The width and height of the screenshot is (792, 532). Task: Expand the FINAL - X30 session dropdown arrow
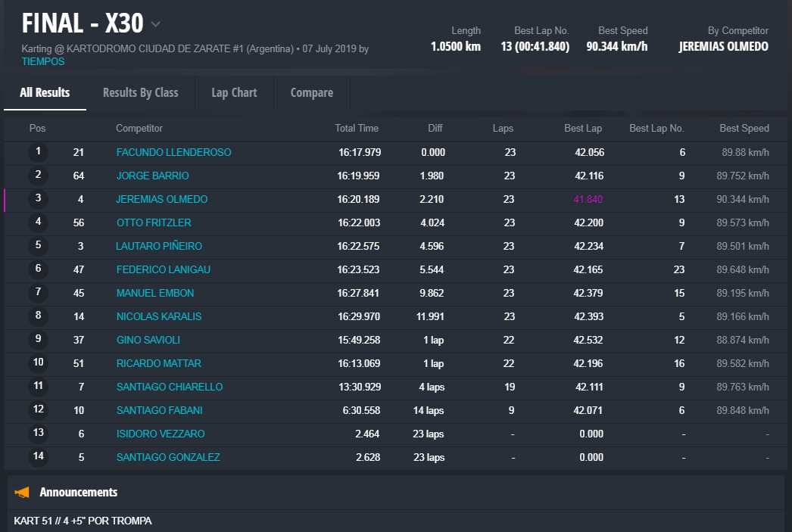[155, 24]
